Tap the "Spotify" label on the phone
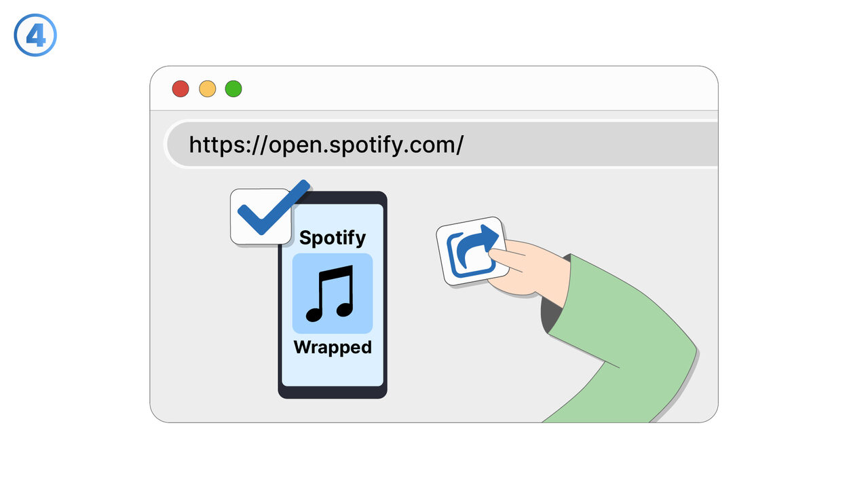 pos(333,238)
